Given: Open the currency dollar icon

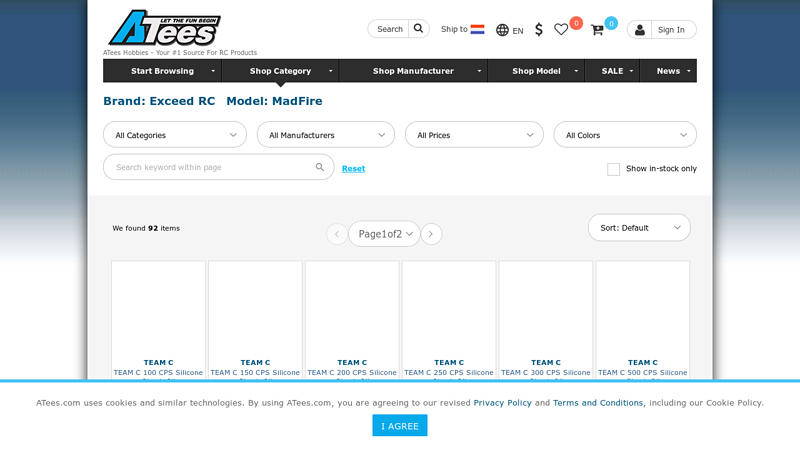Looking at the screenshot, I should pos(539,30).
